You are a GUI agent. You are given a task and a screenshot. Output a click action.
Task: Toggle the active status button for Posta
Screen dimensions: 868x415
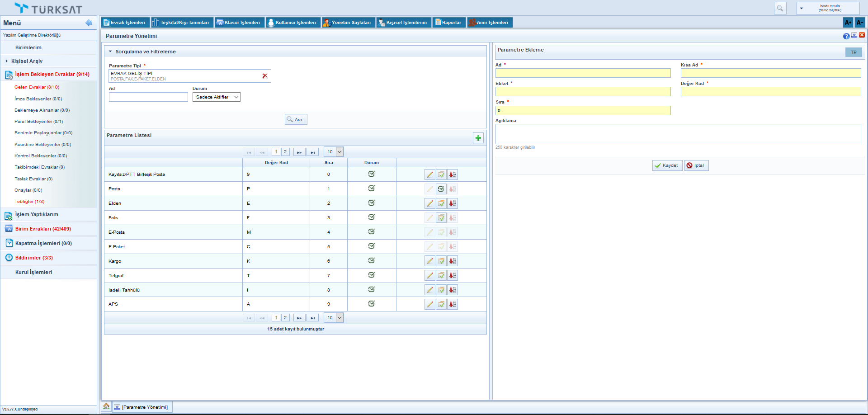click(x=441, y=189)
